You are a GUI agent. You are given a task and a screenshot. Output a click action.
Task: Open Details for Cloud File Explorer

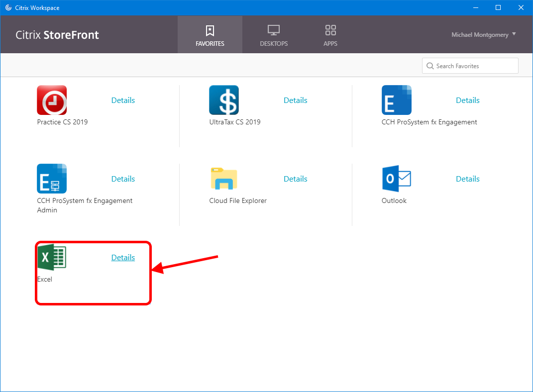(x=296, y=179)
